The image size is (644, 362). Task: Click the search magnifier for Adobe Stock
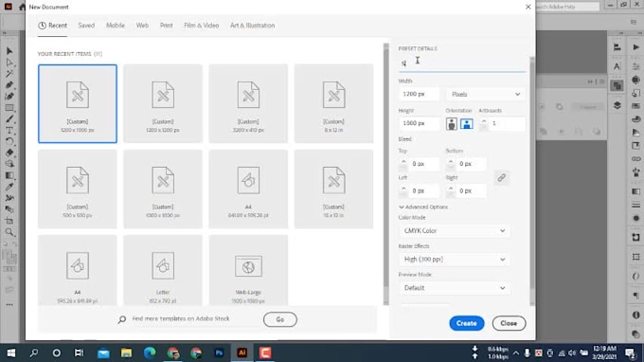(122, 319)
